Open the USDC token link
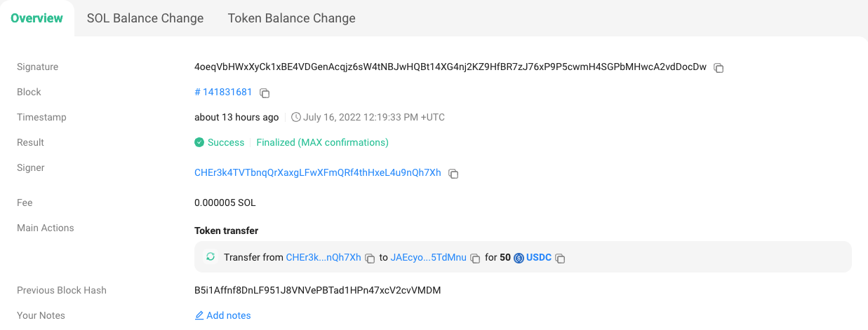Viewport: 868px width, 330px height. [540, 257]
